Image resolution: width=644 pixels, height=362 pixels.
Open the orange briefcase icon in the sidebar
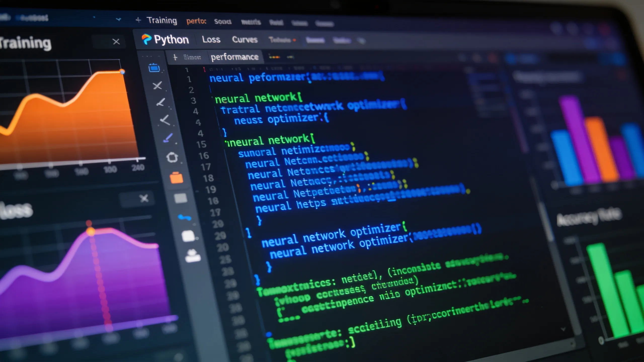176,178
